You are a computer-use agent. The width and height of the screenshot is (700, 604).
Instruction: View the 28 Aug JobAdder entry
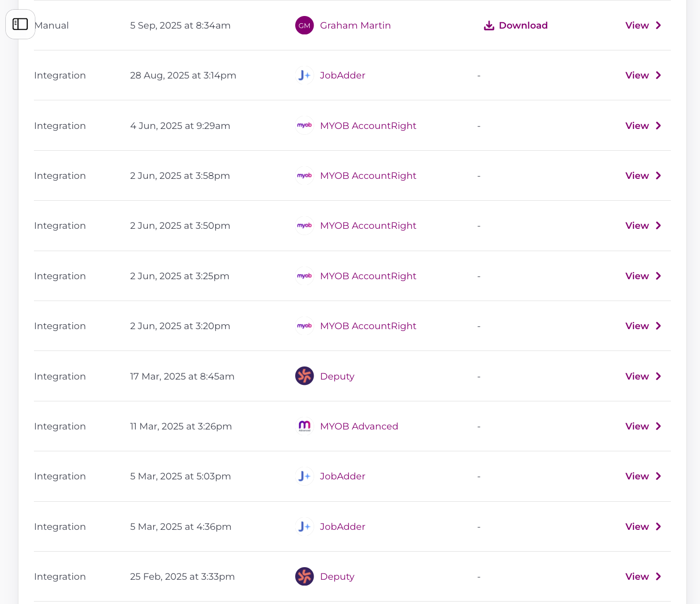636,76
